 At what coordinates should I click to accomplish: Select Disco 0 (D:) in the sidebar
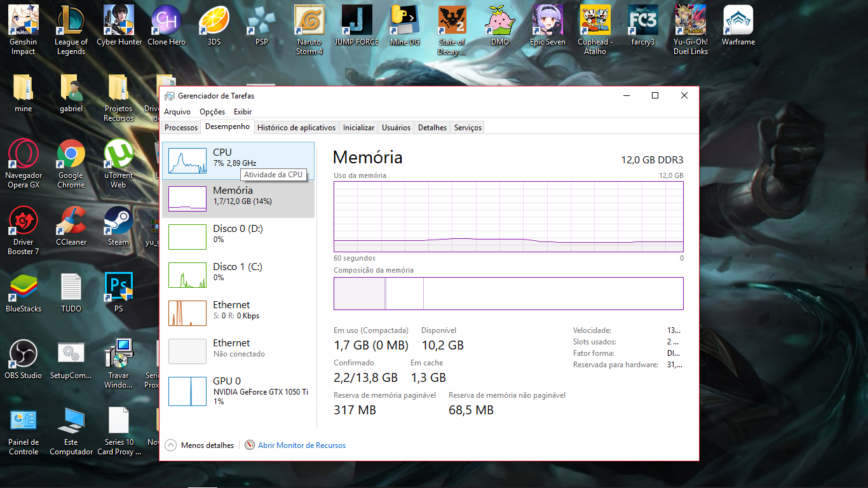(x=238, y=237)
